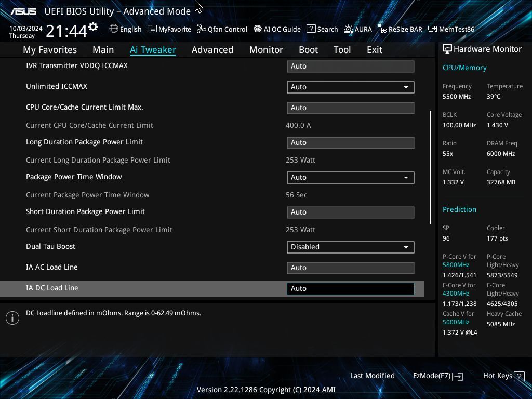Click the Prediction section heading
Screen dimensions: 532x399
point(459,209)
